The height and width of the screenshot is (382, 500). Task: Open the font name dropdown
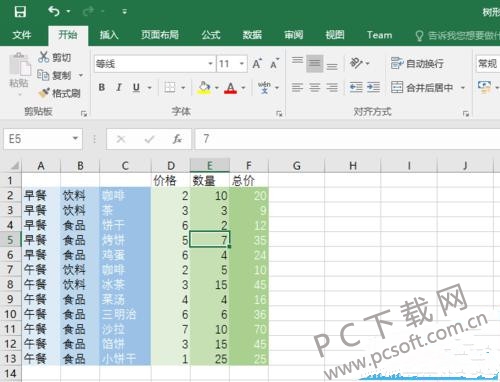(x=210, y=63)
